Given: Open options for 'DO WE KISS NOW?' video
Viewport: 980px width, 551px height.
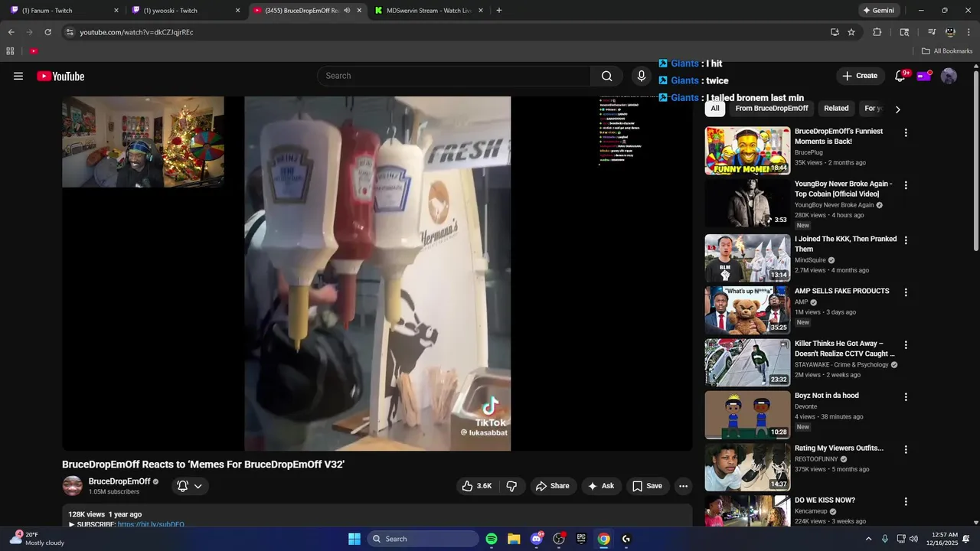Looking at the screenshot, I should tap(906, 502).
